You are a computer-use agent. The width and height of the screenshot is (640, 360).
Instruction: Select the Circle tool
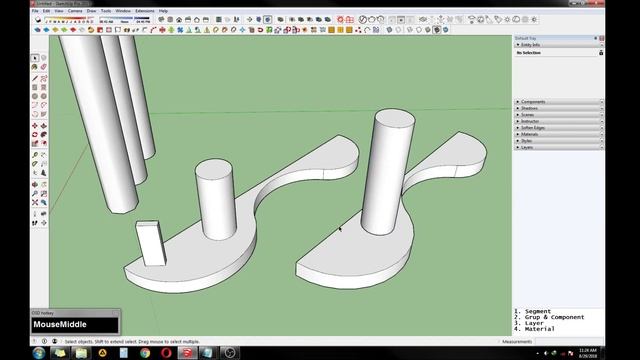pyautogui.click(x=35, y=96)
